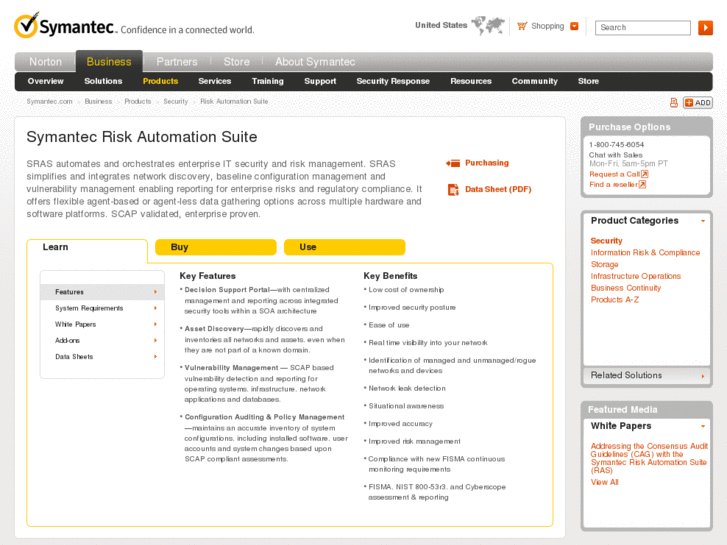The width and height of the screenshot is (727, 545).
Task: Open White Papers in side list
Action: [75, 324]
